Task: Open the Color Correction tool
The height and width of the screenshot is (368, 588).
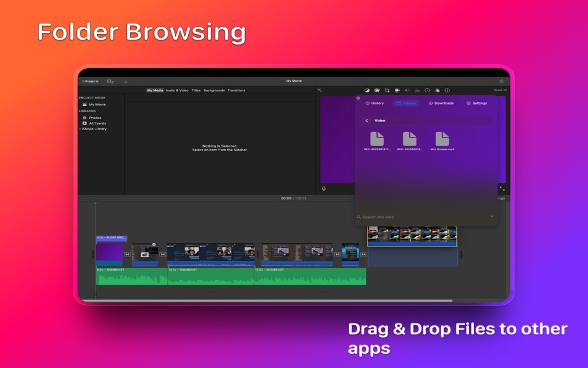Action: point(377,91)
